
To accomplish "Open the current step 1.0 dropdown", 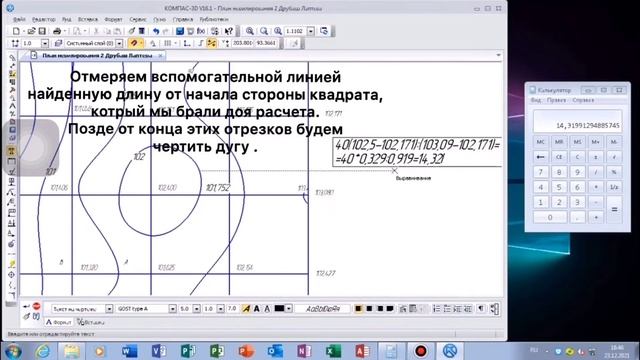I will [x=45, y=43].
